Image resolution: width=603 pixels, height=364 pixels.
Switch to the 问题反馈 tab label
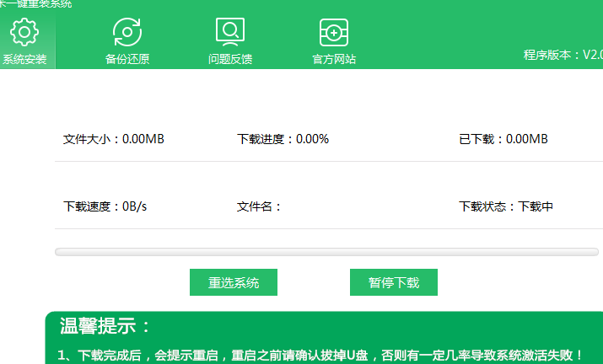[230, 59]
